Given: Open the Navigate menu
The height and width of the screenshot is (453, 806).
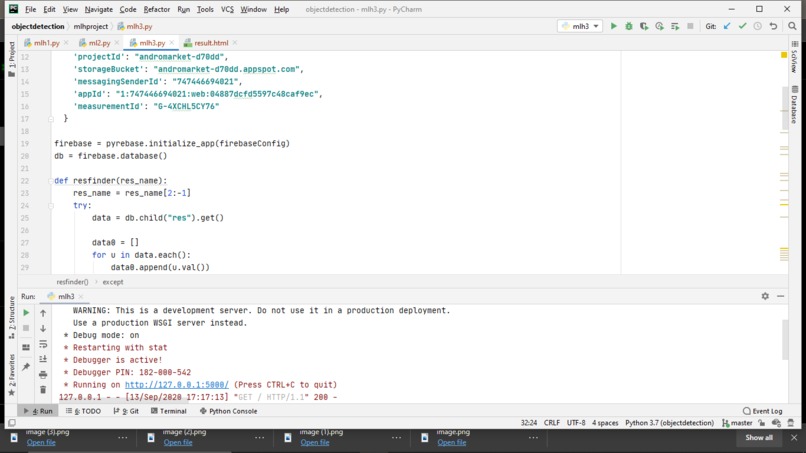Looking at the screenshot, I should [x=99, y=9].
